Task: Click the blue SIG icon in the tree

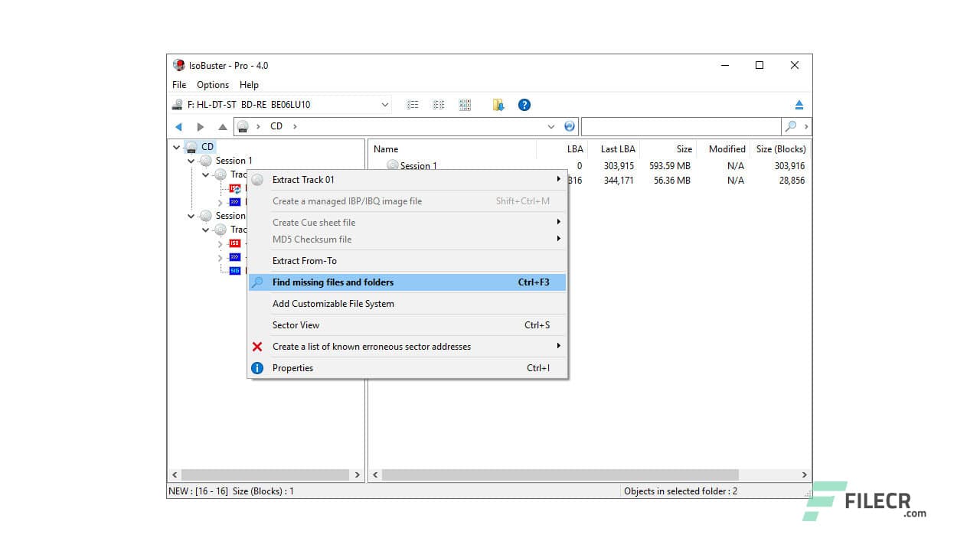Action: coord(234,269)
